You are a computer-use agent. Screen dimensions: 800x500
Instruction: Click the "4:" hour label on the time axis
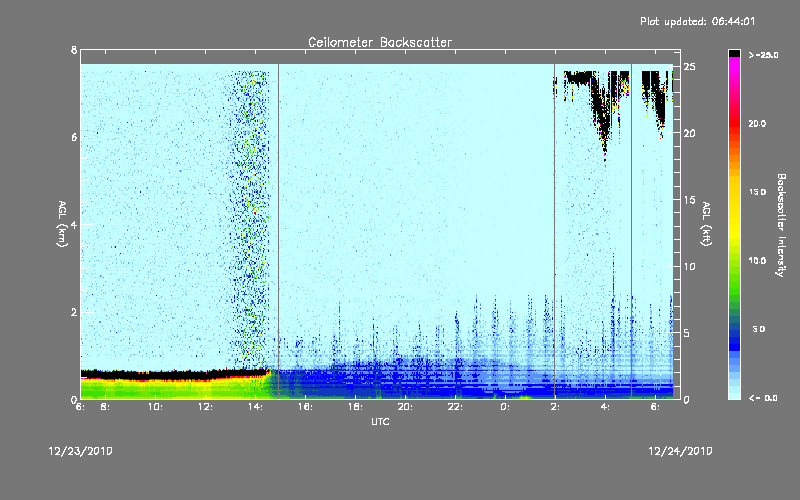tap(605, 407)
